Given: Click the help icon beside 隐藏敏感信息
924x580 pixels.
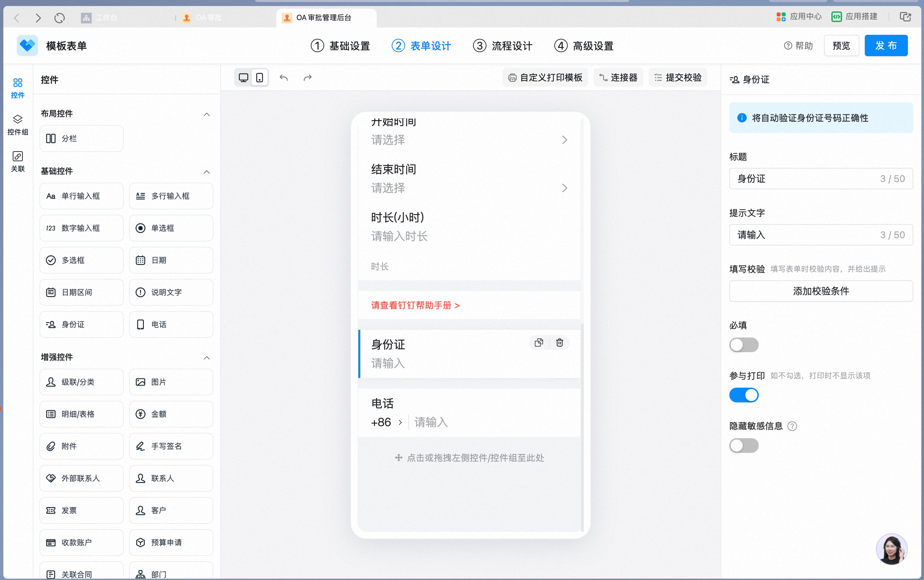Looking at the screenshot, I should [x=792, y=426].
